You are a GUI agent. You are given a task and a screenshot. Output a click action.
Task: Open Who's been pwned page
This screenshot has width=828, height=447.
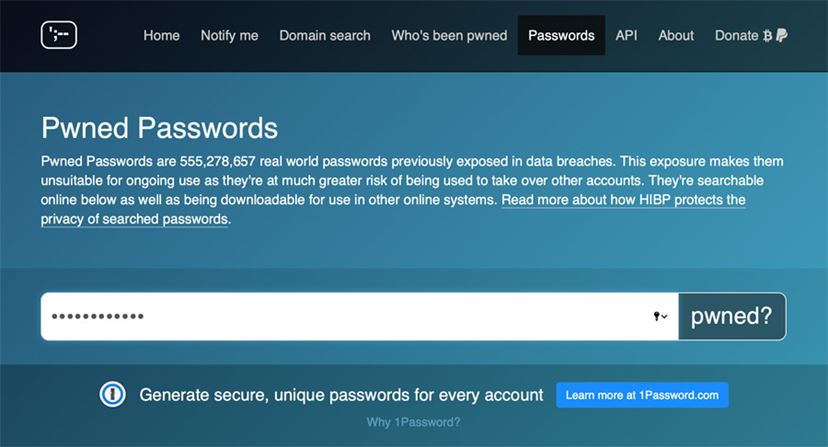(x=449, y=35)
